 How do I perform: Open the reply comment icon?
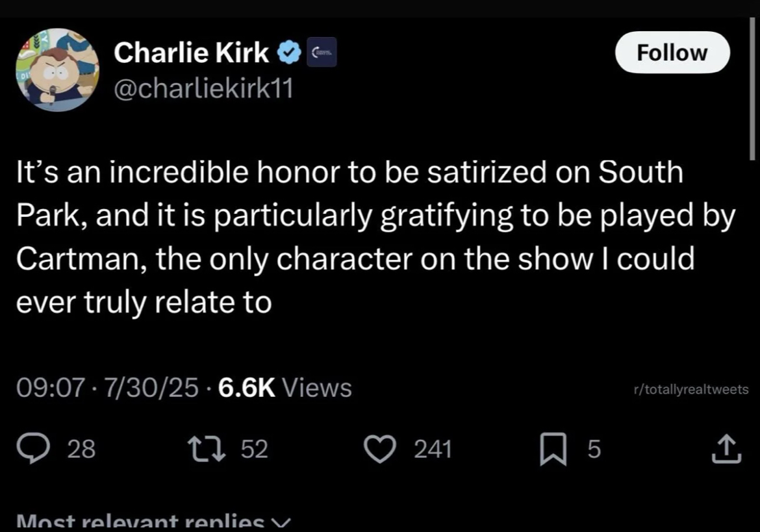[x=33, y=448]
